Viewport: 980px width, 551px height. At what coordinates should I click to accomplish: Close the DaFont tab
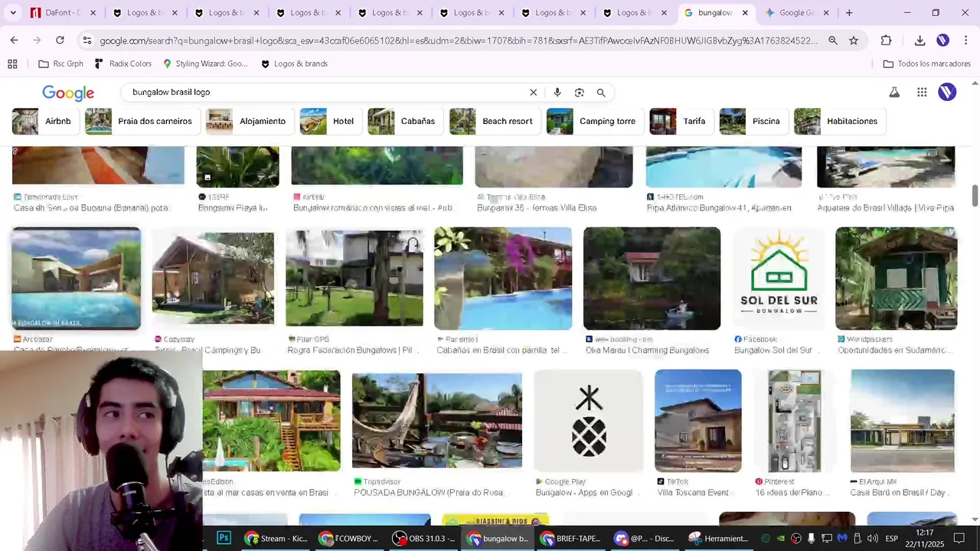click(93, 13)
